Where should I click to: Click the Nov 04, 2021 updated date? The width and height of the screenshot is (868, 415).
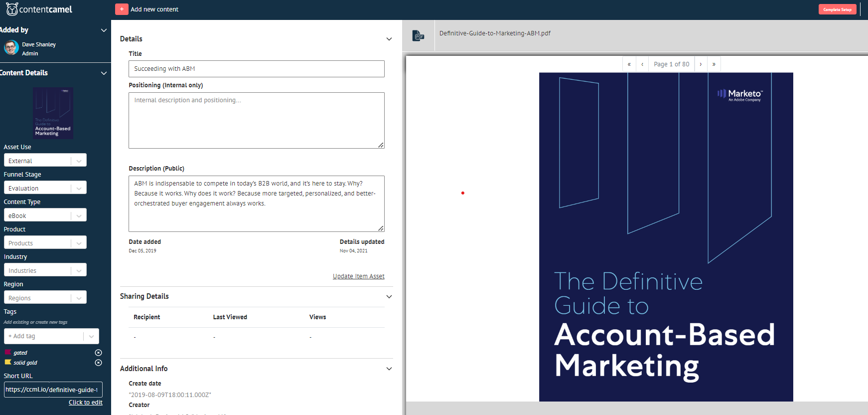354,251
